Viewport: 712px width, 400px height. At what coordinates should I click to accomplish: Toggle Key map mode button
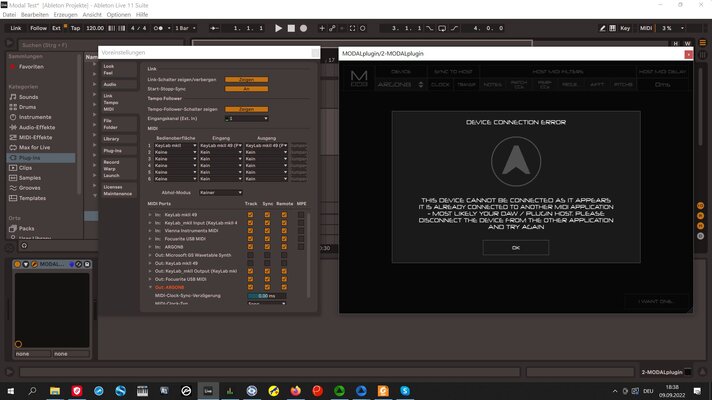pyautogui.click(x=625, y=28)
